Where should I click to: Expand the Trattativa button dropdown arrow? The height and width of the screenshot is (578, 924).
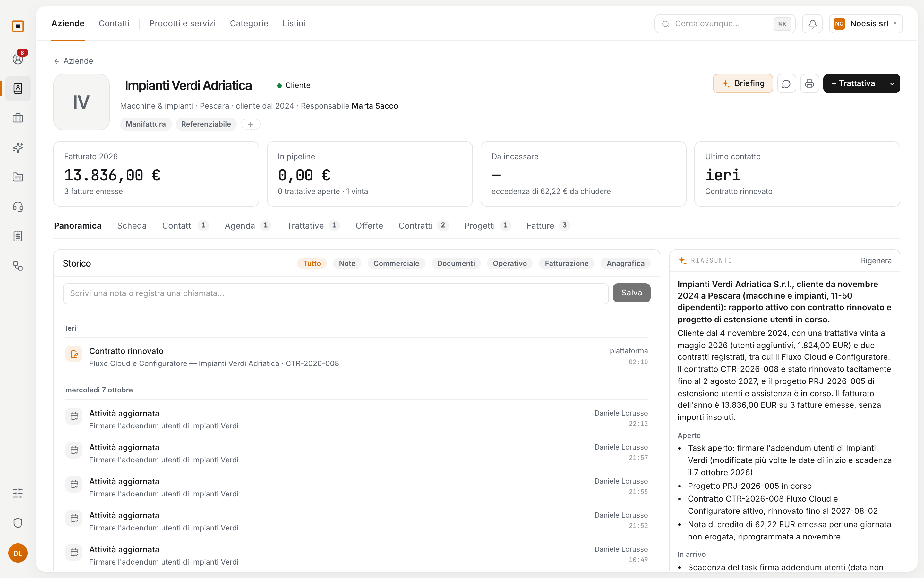892,83
